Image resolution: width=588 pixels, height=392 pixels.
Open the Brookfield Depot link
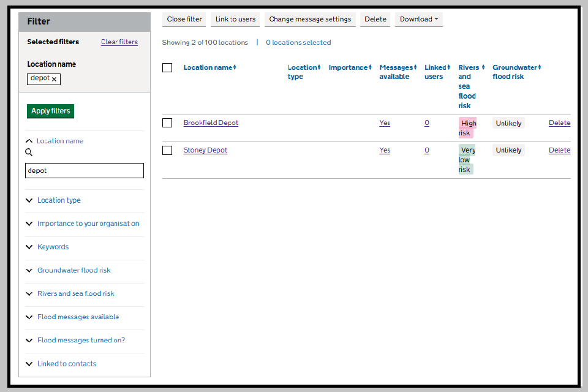pos(211,123)
